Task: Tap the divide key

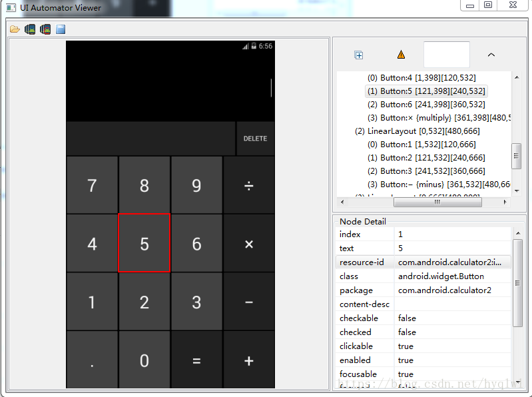Action: tap(249, 185)
